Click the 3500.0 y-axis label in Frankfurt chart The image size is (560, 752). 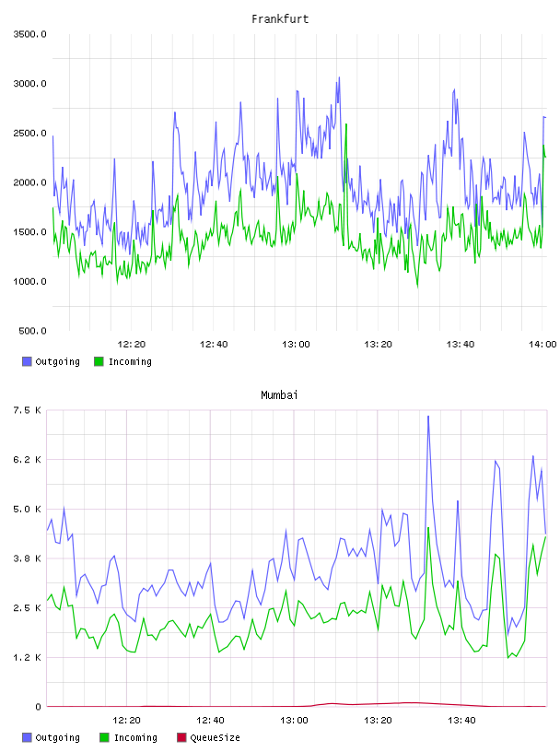[29, 34]
